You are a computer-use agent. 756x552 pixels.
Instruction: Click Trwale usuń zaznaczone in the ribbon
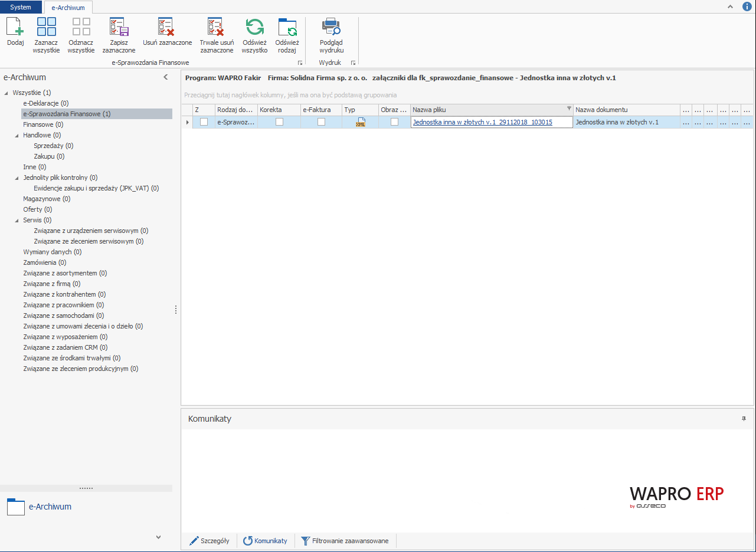point(217,36)
